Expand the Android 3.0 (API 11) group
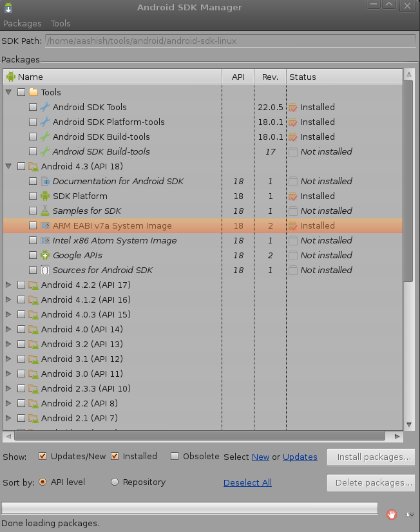 8,374
